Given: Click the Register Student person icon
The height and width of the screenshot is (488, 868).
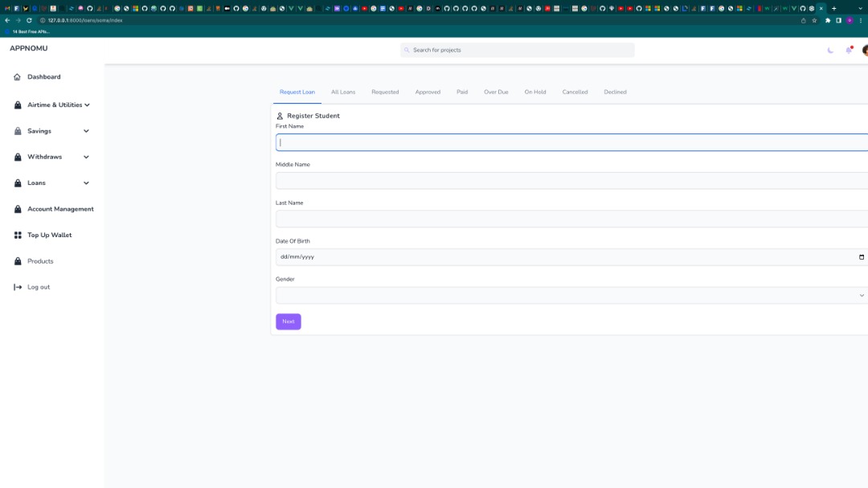Looking at the screenshot, I should 280,115.
